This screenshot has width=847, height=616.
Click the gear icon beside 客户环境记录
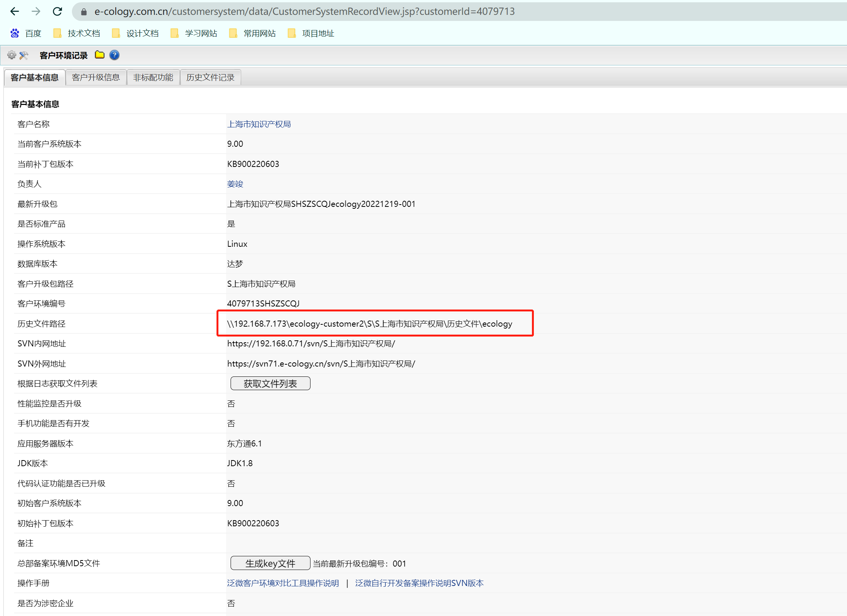point(12,55)
